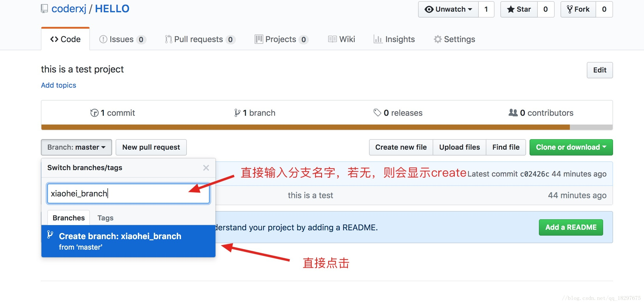644x304 pixels.
Task: Open the coderxj user profile link
Action: (x=69, y=9)
